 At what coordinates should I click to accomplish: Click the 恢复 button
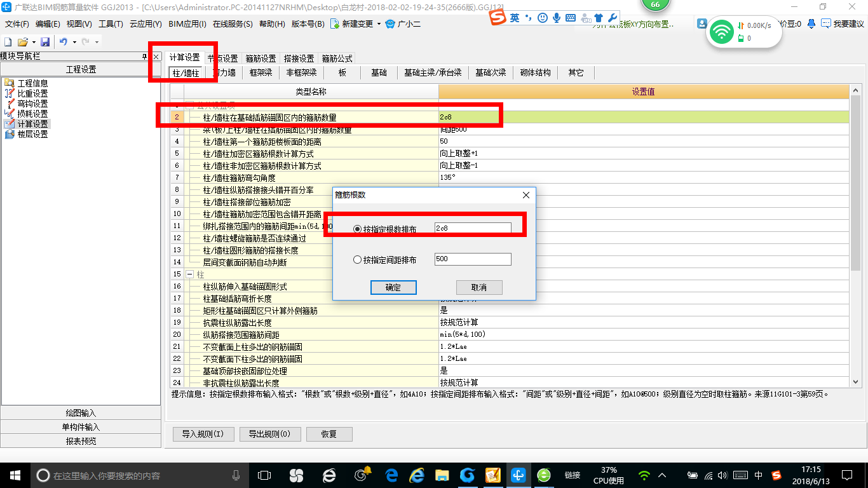tap(329, 435)
